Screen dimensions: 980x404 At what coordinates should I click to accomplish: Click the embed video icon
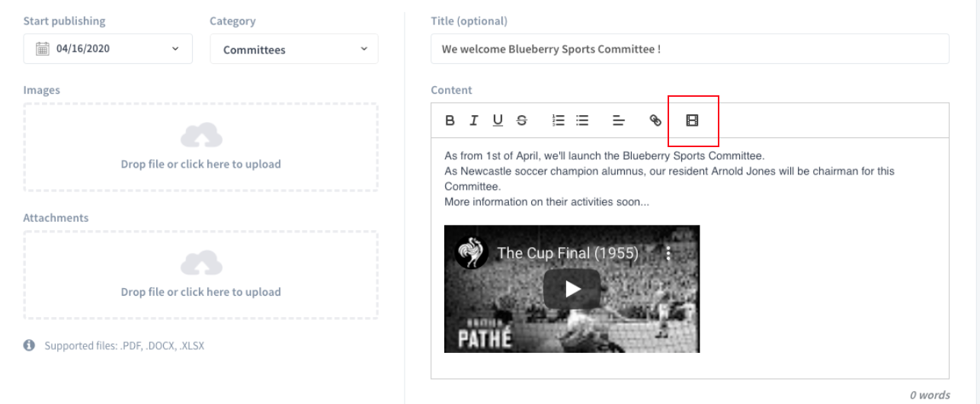tap(692, 120)
